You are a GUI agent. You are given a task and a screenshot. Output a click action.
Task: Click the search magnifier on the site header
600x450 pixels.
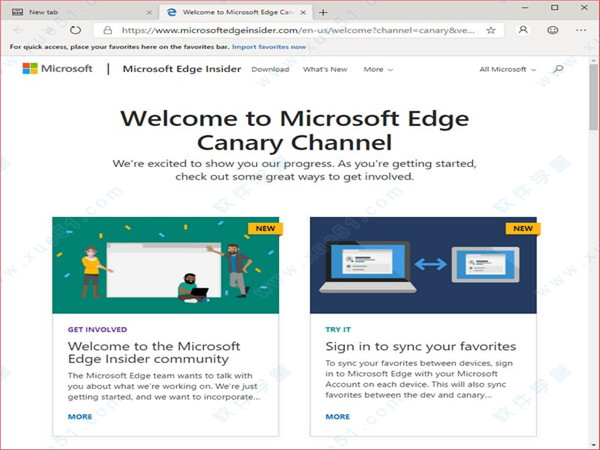pos(558,69)
